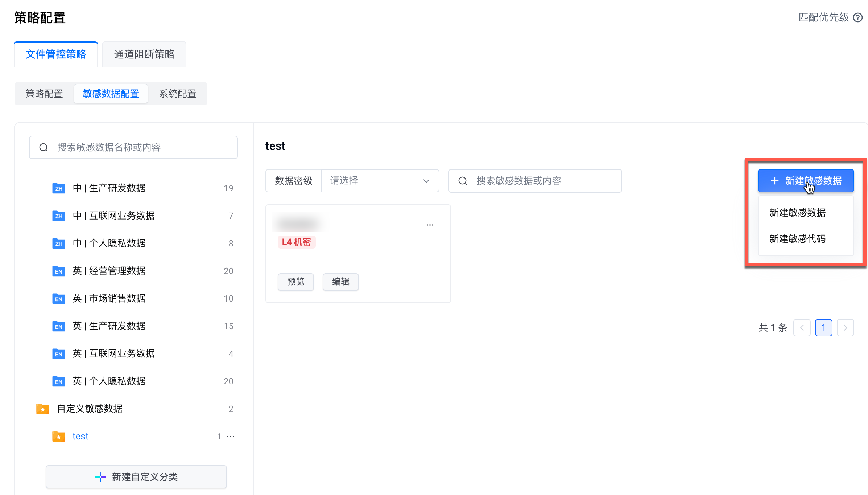868x495 pixels.
Task: Focus the 搜索敏感数据或内容 search field
Action: coord(535,181)
